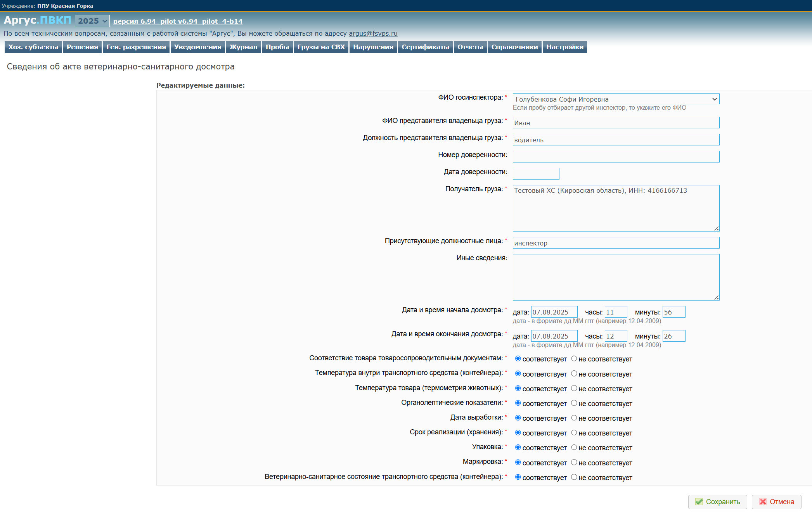Click the inspection start часы field
812x515 pixels.
point(615,312)
